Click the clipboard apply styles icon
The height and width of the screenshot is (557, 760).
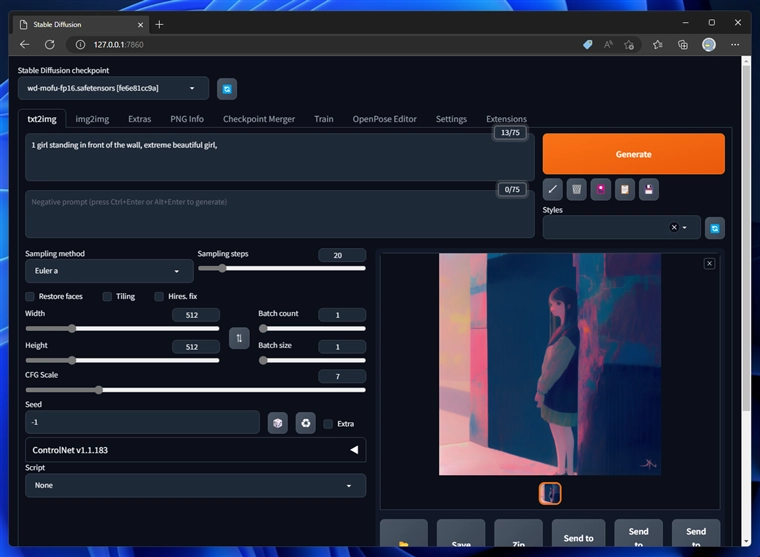click(x=625, y=190)
